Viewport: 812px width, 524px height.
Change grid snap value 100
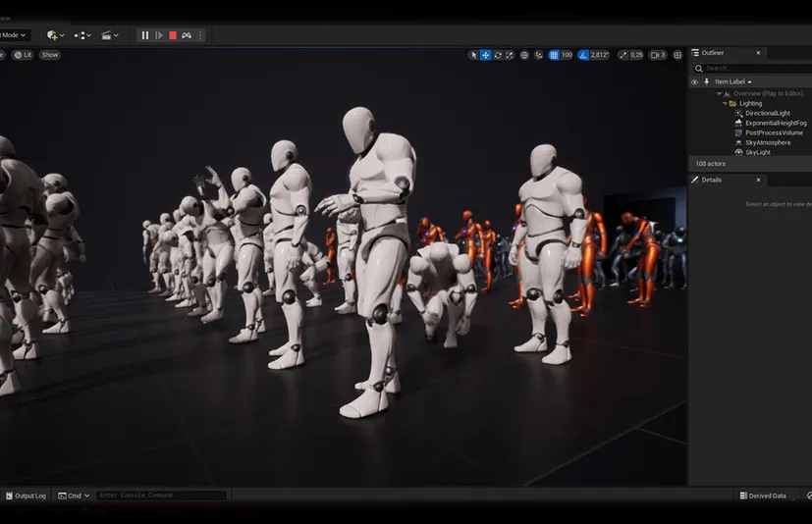tap(567, 55)
